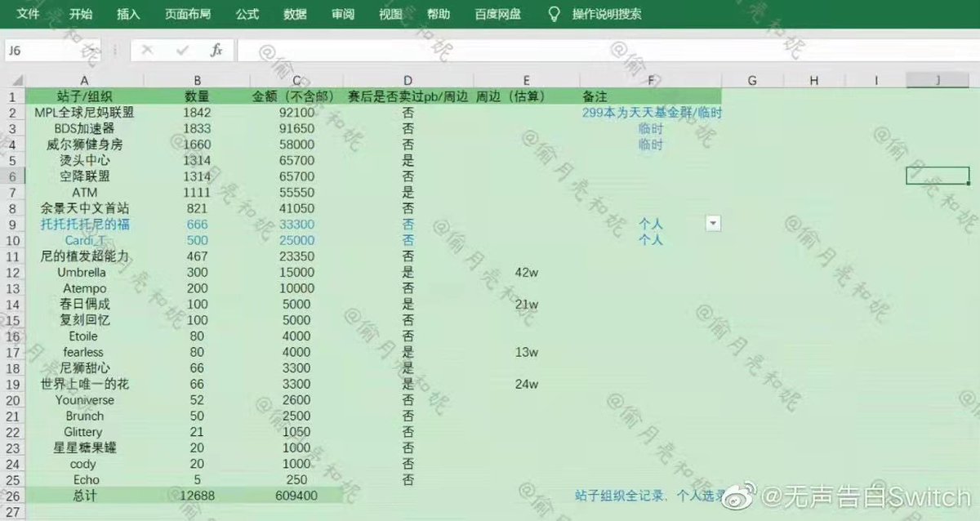Viewport: 980px width, 521px height.
Task: Open the fx insert function dialog
Action: click(216, 51)
